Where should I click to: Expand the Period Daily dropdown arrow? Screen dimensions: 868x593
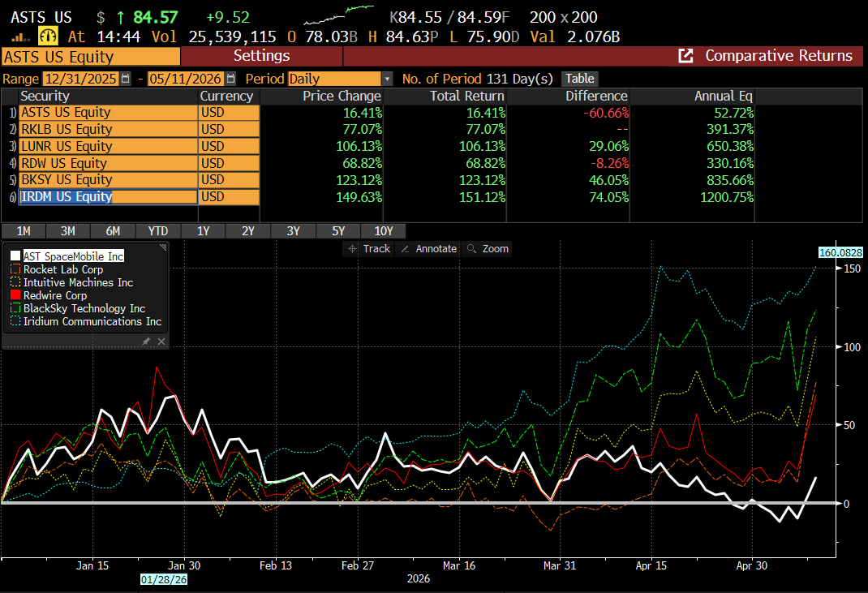pyautogui.click(x=388, y=79)
